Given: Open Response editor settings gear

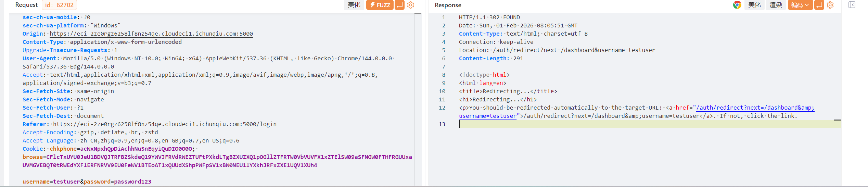Looking at the screenshot, I should (x=830, y=5).
